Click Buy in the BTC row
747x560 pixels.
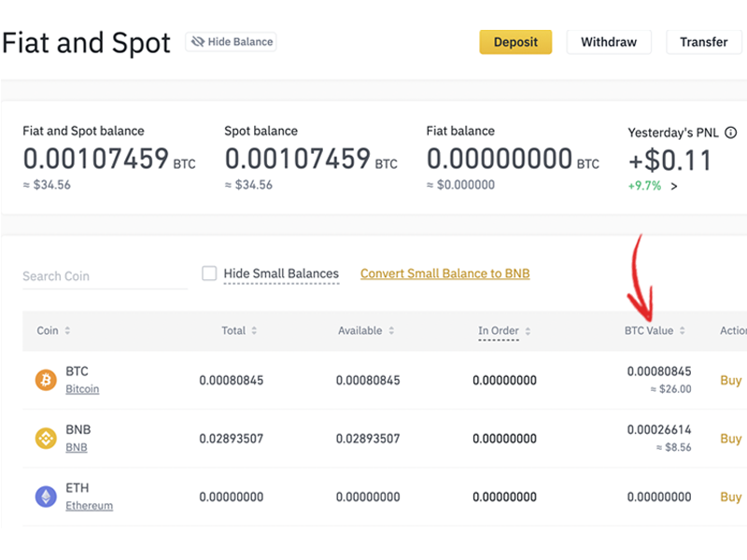tap(731, 381)
